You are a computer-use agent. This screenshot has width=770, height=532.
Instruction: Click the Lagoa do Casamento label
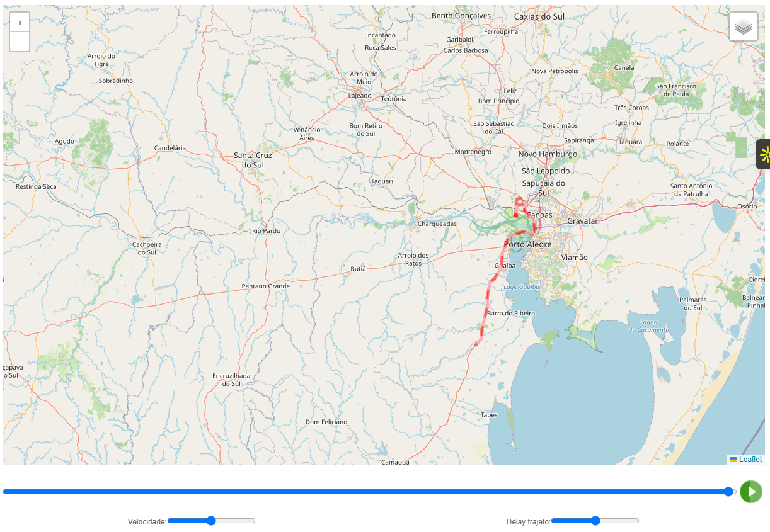(x=648, y=326)
